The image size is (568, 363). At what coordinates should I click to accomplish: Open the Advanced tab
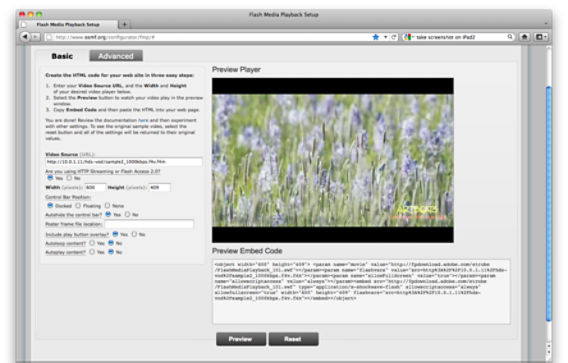[x=116, y=56]
